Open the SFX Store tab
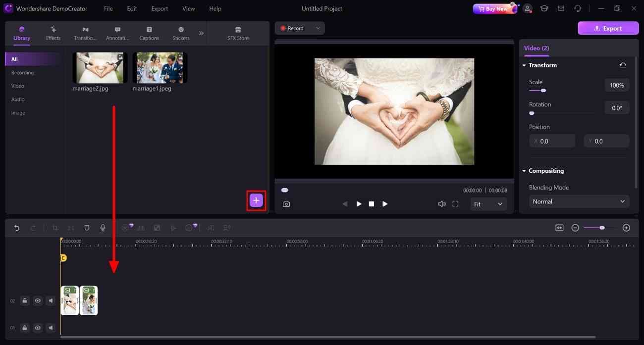The height and width of the screenshot is (345, 644). pos(238,34)
